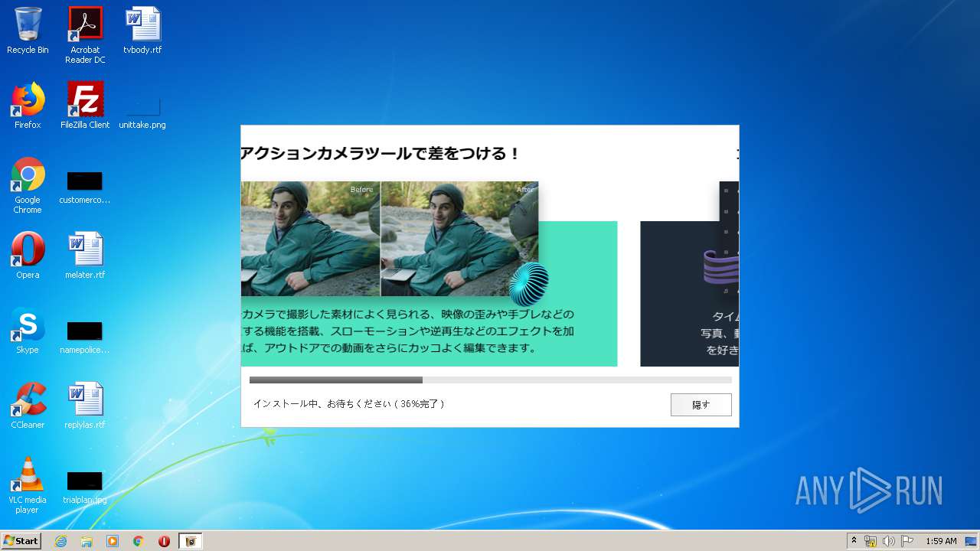Viewport: 980px width, 551px height.
Task: Open the Chrome taskbar icon
Action: coord(139,541)
